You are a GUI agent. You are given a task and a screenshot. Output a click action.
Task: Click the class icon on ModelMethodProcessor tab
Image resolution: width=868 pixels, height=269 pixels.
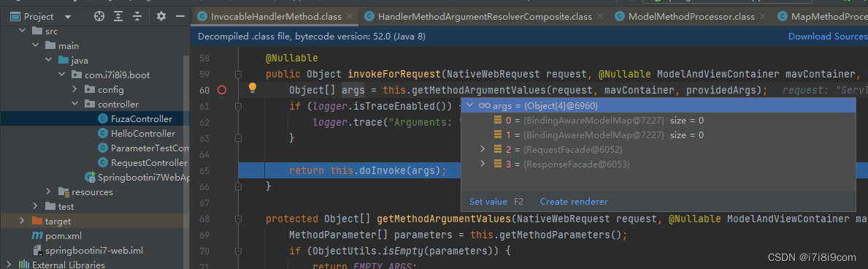pyautogui.click(x=620, y=17)
